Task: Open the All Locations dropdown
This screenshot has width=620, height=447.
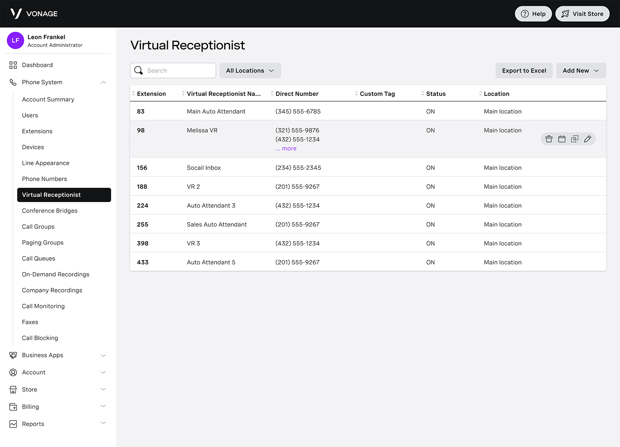Action: click(250, 71)
